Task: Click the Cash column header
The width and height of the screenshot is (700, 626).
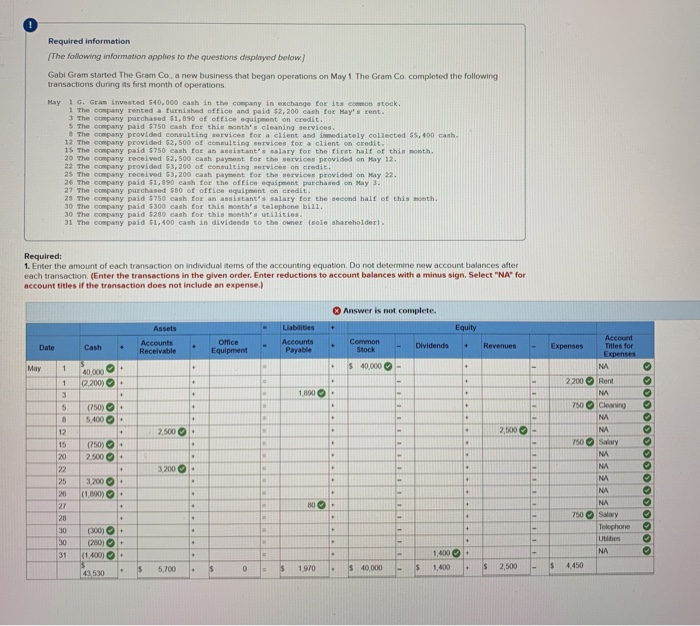Action: click(x=93, y=347)
